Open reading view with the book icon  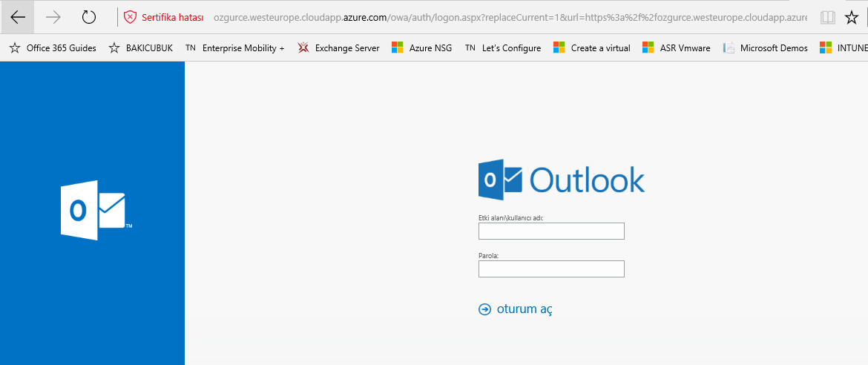(x=828, y=17)
